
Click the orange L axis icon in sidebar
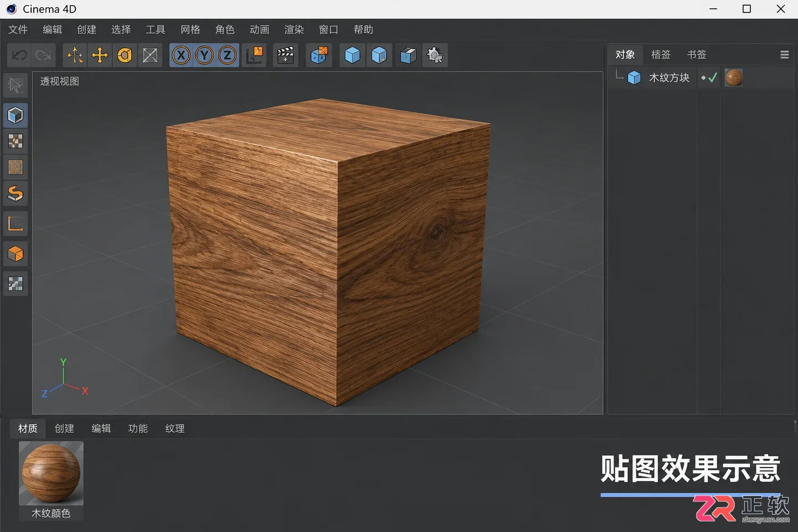point(16,224)
